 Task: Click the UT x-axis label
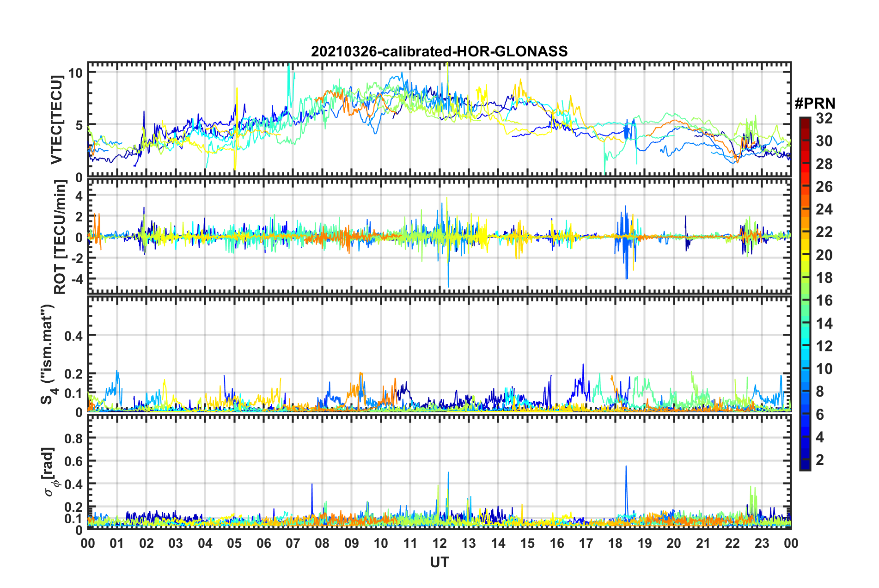[439, 562]
